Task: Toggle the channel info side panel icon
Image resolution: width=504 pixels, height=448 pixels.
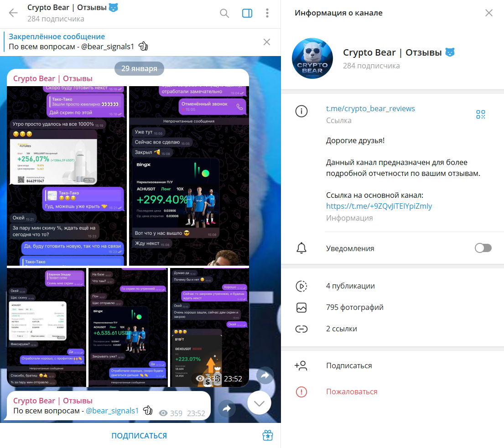Action: 247,13
